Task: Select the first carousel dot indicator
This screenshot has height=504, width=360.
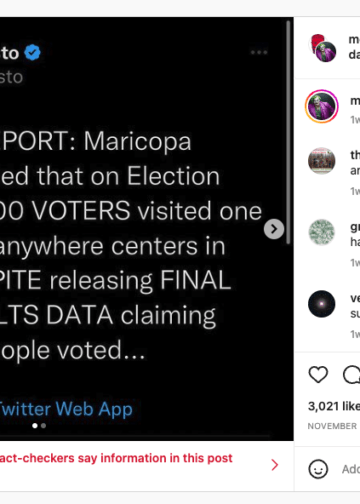Action: (35, 426)
